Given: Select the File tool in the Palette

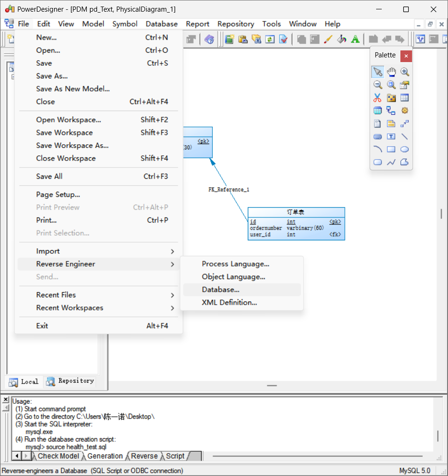Looking at the screenshot, I should tap(378, 124).
